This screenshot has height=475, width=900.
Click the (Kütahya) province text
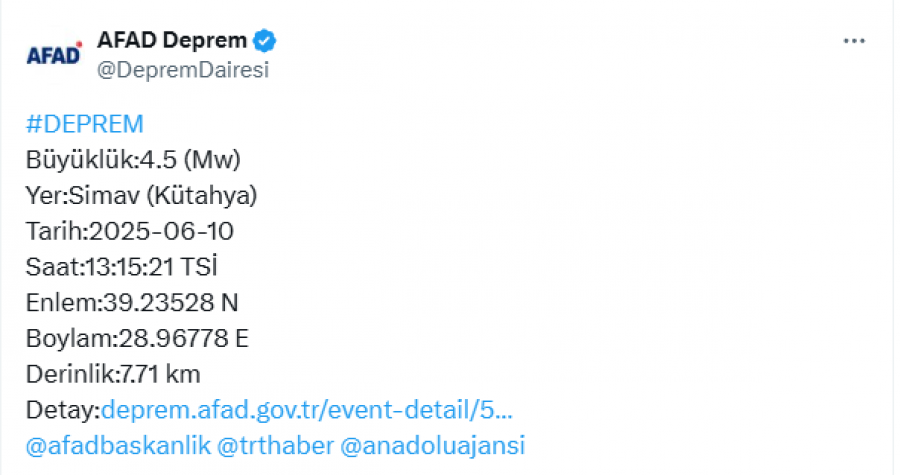(x=202, y=196)
